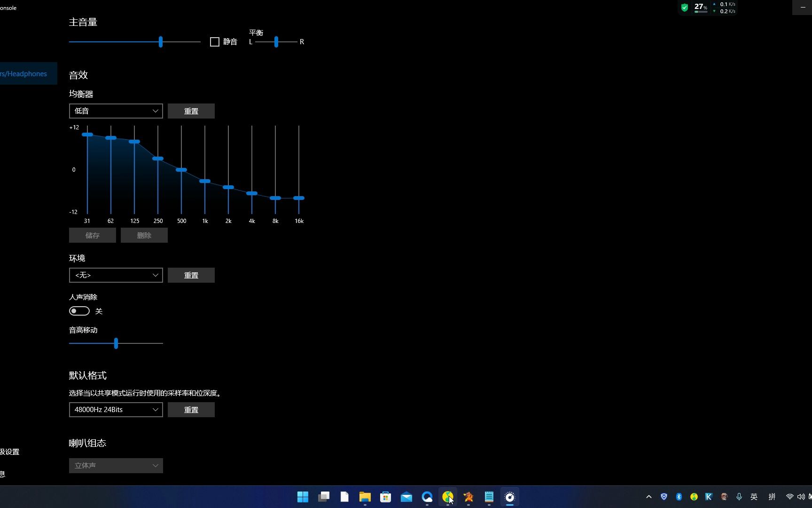This screenshot has height=508, width=812.
Task: Click the 储存 save preset button
Action: tap(93, 235)
